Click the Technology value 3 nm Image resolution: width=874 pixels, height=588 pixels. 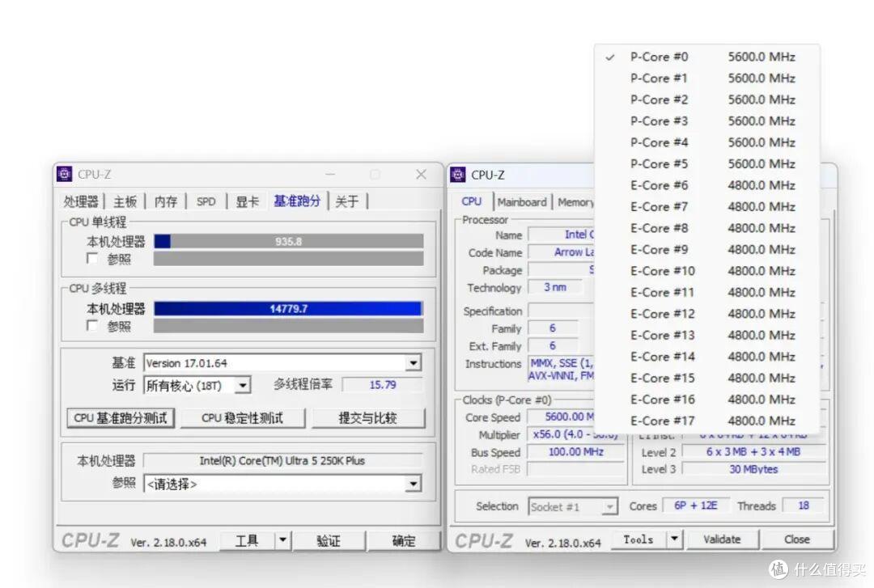click(x=555, y=287)
